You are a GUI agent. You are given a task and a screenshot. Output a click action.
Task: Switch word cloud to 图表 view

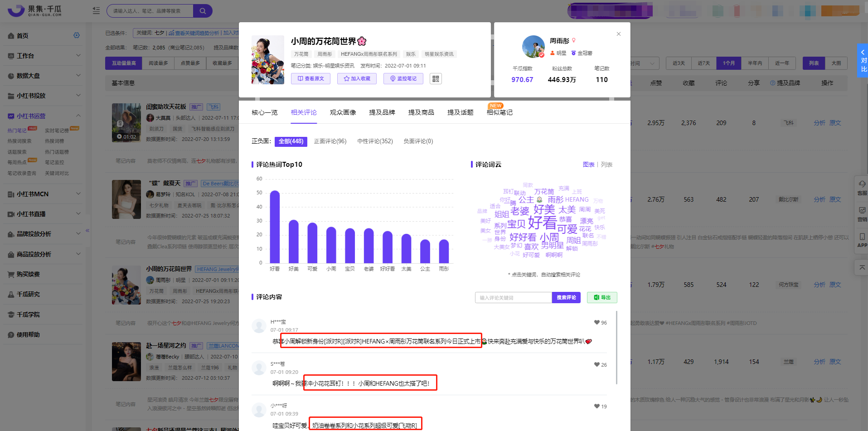click(588, 165)
